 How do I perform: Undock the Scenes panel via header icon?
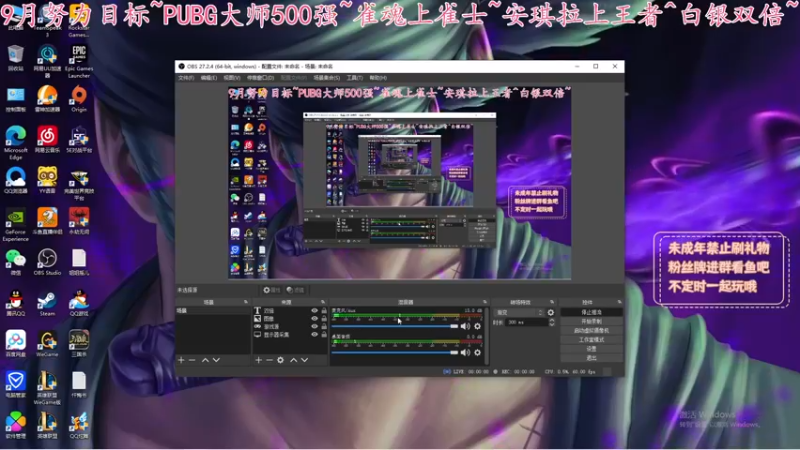coord(246,302)
